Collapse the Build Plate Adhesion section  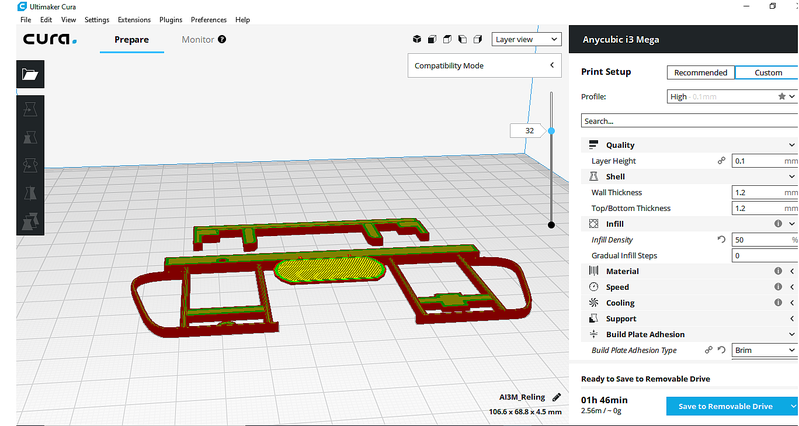click(792, 334)
